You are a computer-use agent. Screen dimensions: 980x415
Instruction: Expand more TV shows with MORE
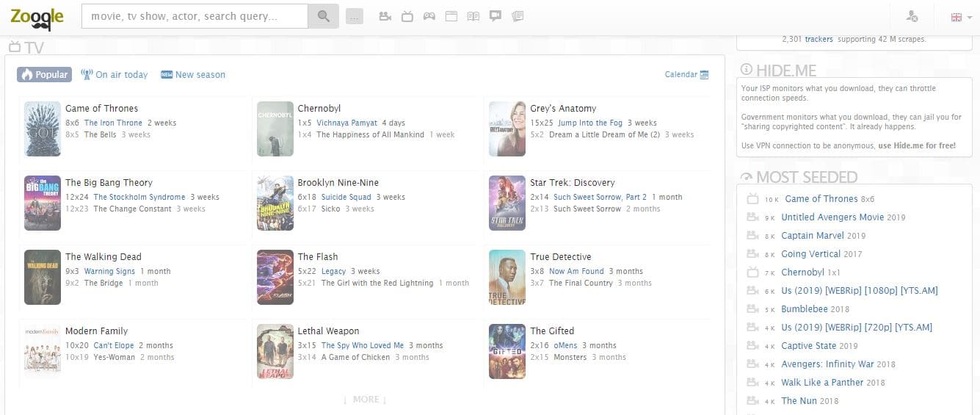(x=365, y=400)
